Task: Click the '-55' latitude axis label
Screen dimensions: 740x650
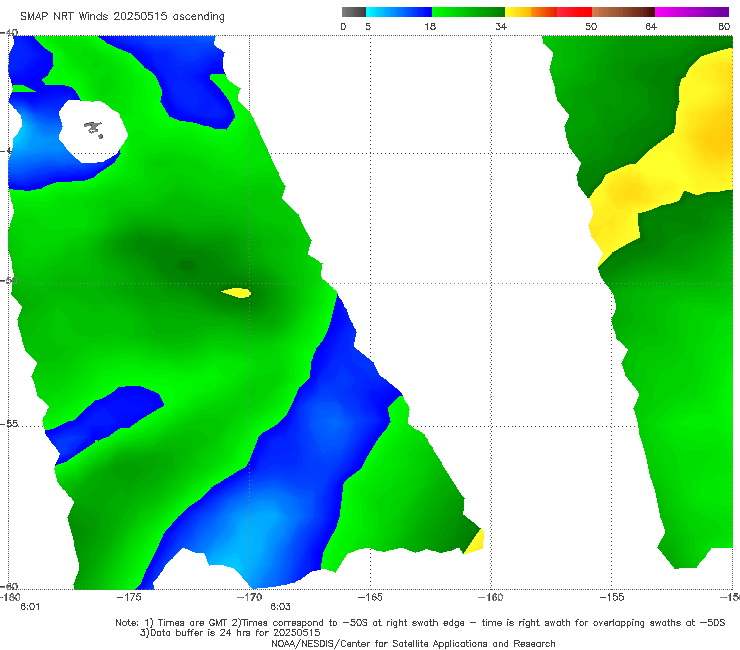Action: click(9, 423)
